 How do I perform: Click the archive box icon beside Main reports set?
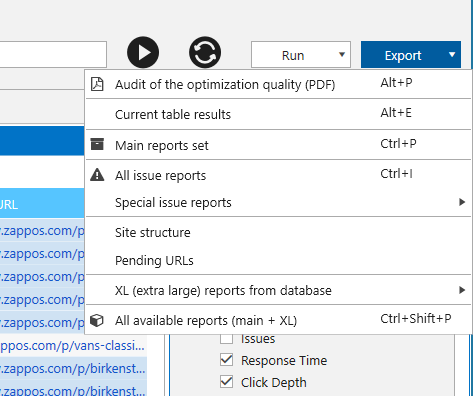tap(97, 144)
